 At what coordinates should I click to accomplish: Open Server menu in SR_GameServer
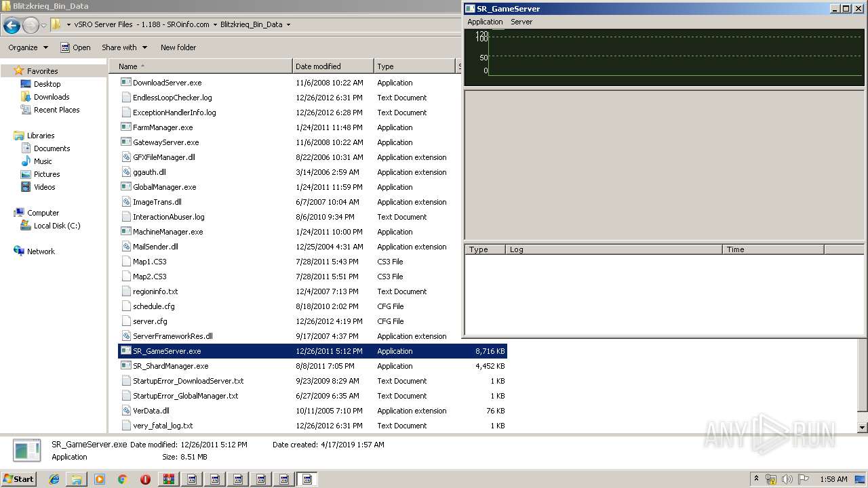521,22
